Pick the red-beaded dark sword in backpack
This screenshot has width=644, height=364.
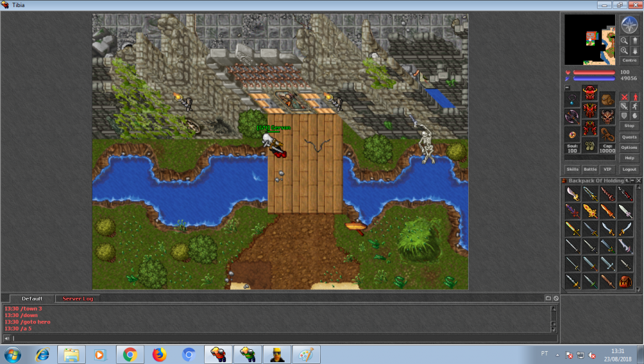[625, 194]
